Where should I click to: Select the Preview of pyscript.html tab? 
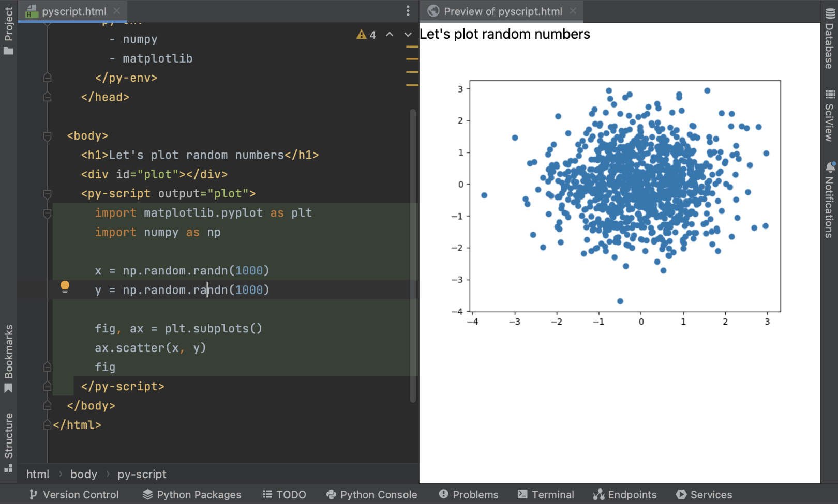502,11
